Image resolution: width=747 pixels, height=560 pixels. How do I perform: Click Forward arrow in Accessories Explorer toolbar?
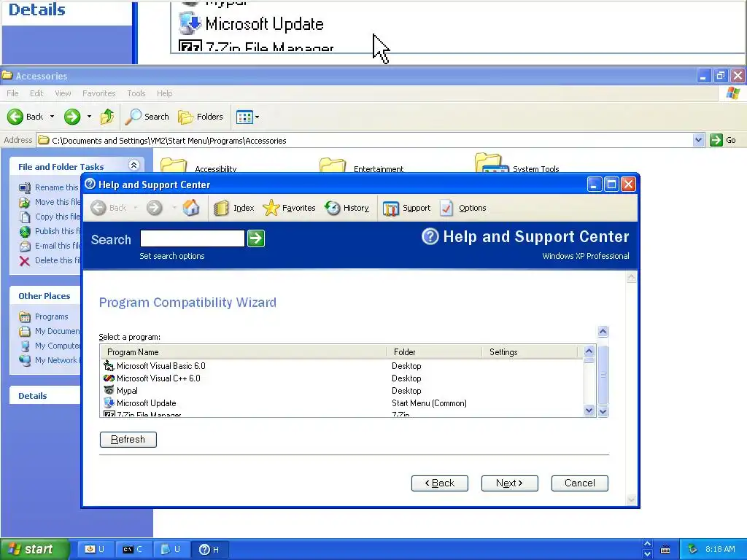tap(72, 117)
